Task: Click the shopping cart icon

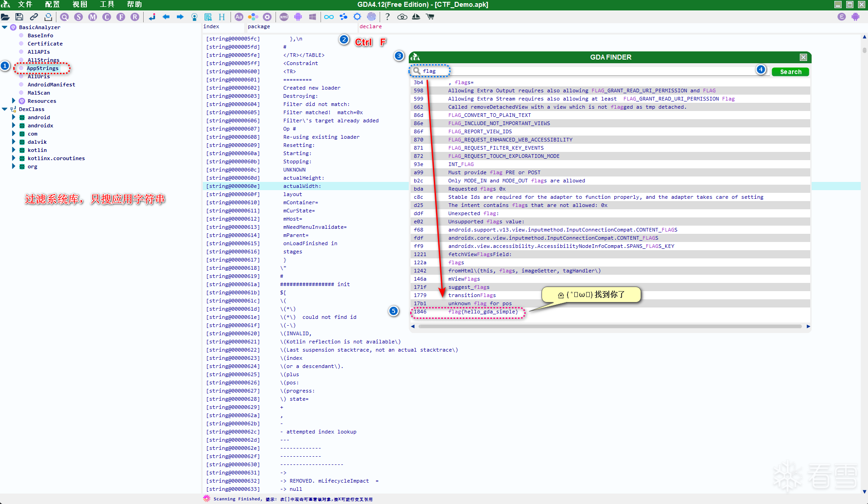Action: (430, 17)
